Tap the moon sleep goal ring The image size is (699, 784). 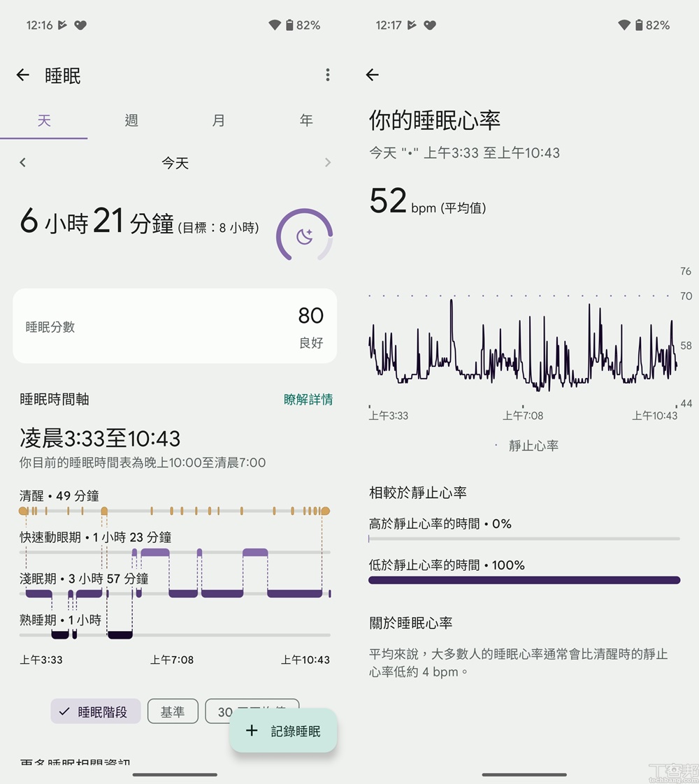(x=305, y=235)
